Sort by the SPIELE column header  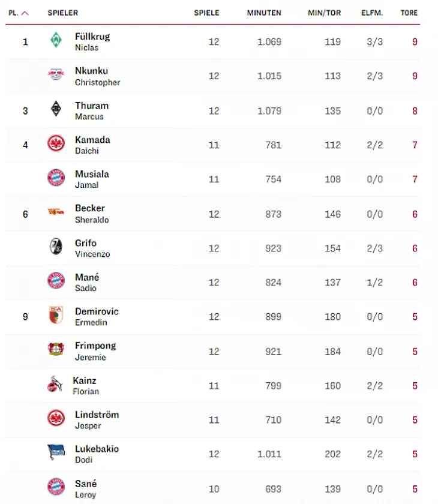click(206, 13)
